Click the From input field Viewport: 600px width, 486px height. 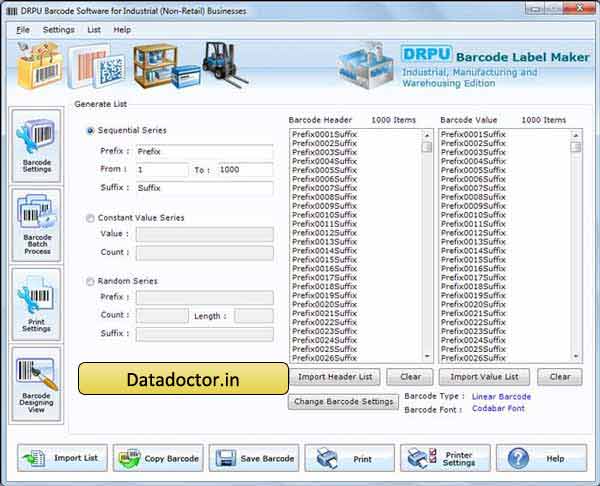coord(162,170)
